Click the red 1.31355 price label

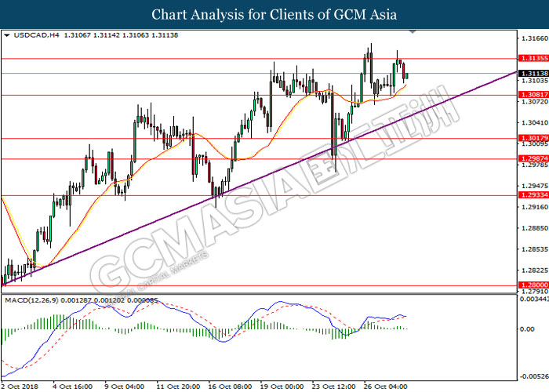[x=533, y=58]
